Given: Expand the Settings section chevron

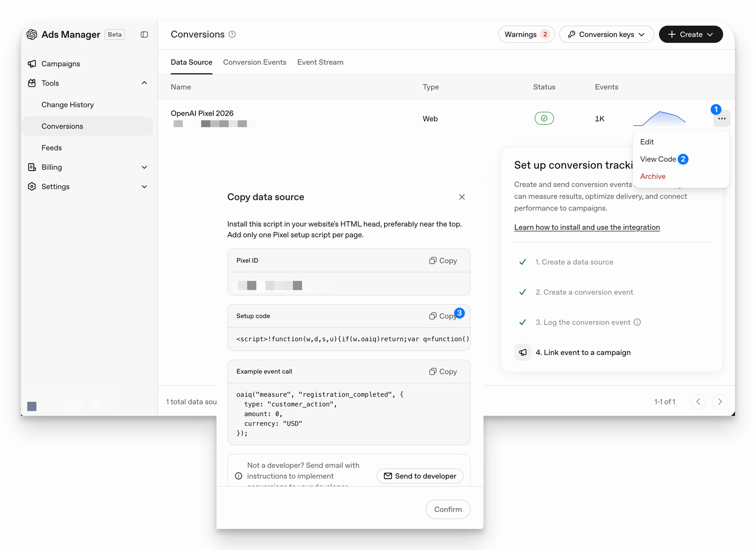Looking at the screenshot, I should click(x=144, y=187).
